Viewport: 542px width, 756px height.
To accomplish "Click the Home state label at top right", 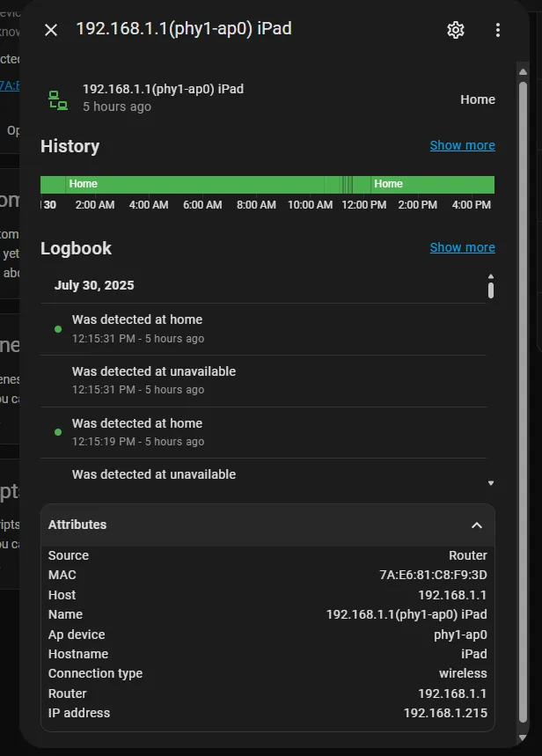I will (478, 99).
